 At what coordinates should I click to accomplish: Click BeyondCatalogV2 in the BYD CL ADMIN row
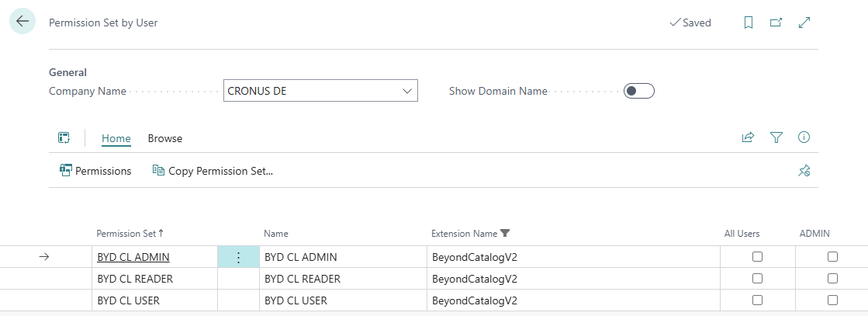click(x=475, y=257)
